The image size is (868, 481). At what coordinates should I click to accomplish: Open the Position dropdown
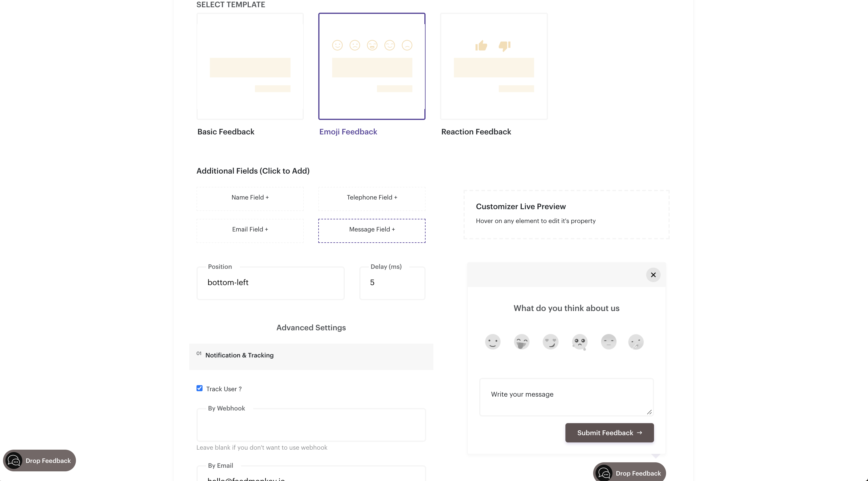(270, 283)
